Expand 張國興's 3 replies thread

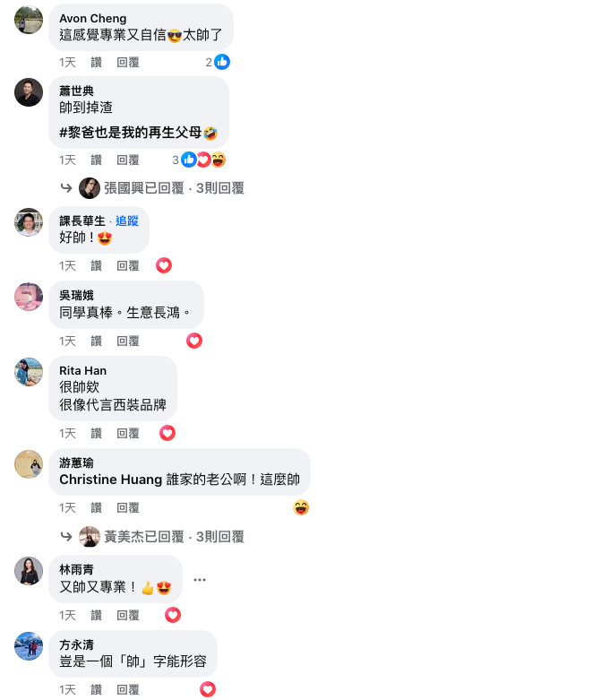174,188
